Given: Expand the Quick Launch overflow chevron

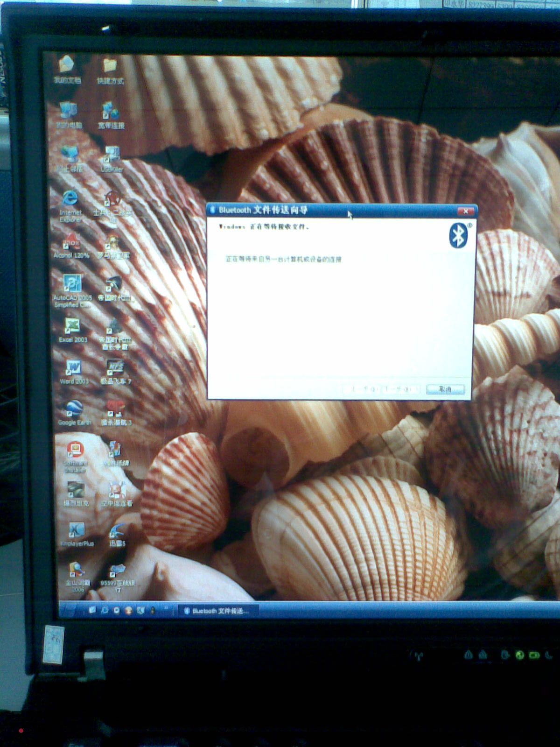Looking at the screenshot, I should (165, 609).
